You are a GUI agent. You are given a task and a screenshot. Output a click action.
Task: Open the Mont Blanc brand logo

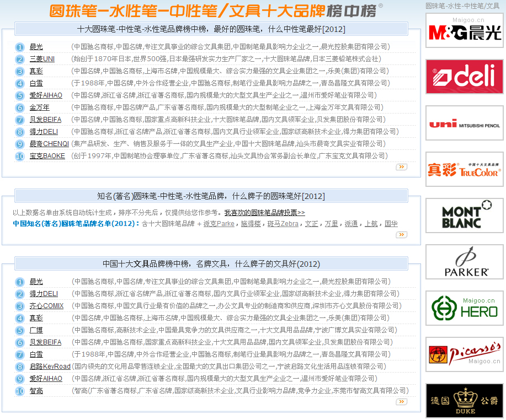pyautogui.click(x=465, y=216)
